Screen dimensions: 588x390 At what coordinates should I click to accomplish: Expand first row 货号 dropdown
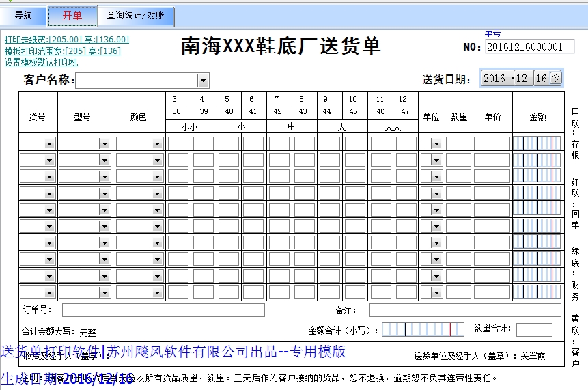pos(49,143)
